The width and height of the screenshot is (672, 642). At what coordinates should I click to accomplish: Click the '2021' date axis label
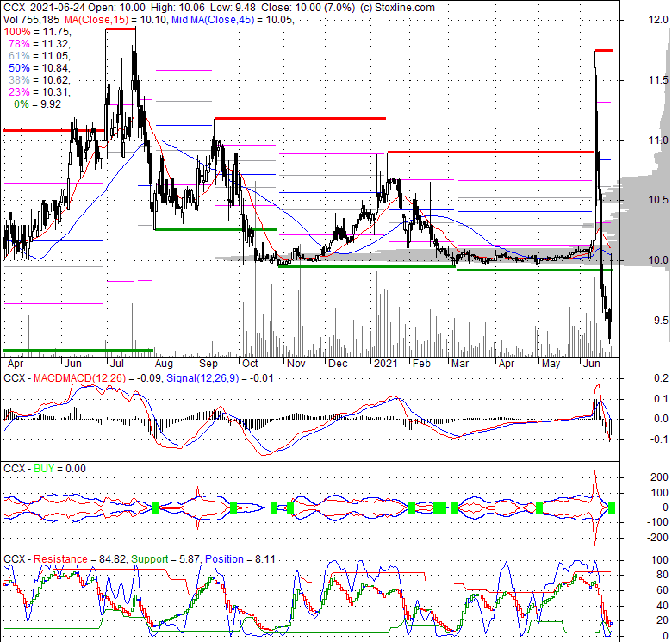click(386, 364)
